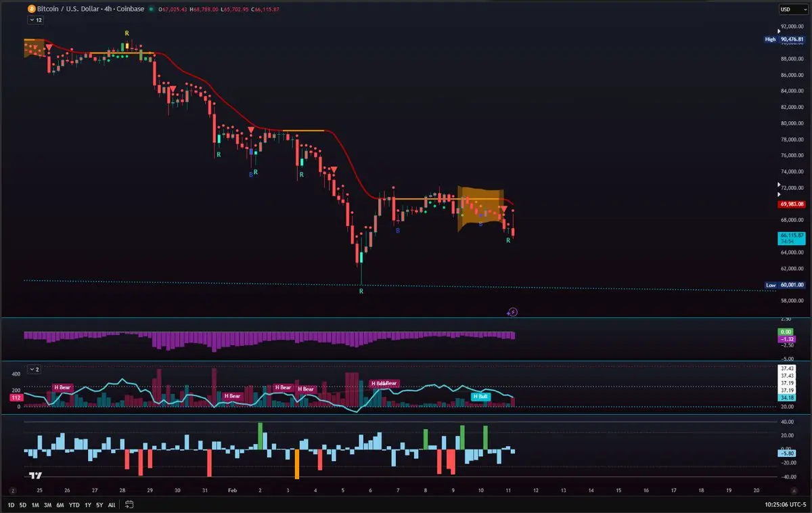
Task: Select the 6M time range
Action: point(60,504)
